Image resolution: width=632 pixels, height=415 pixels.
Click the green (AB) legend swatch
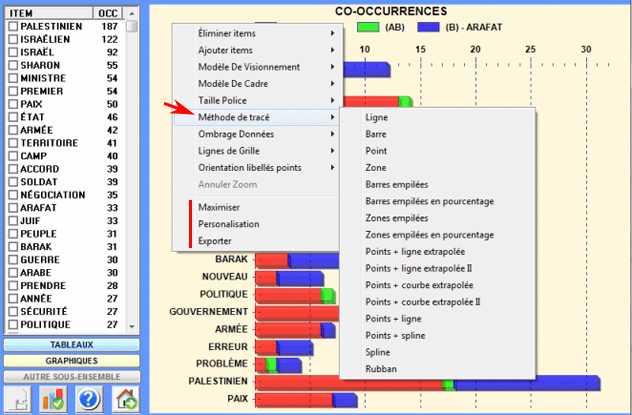368,27
